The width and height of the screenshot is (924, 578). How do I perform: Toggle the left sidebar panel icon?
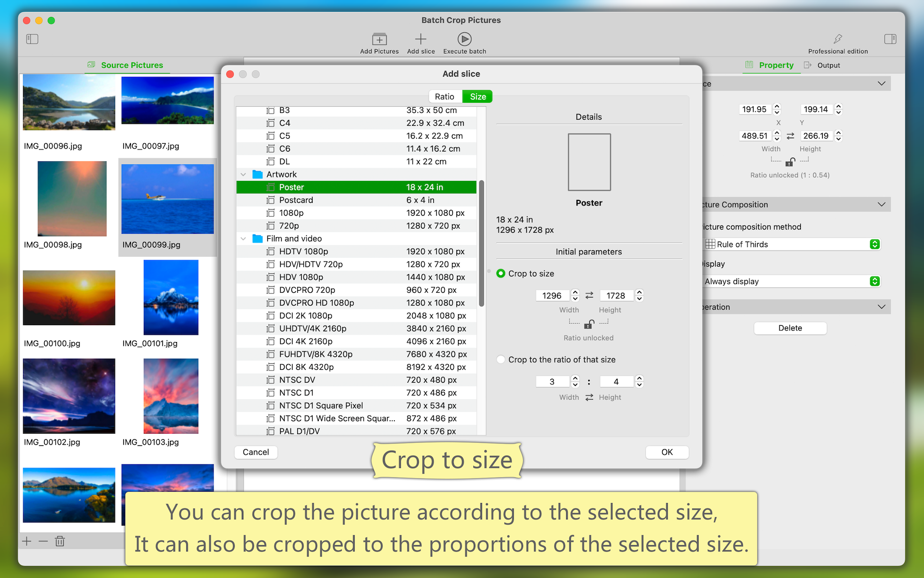pos(32,39)
